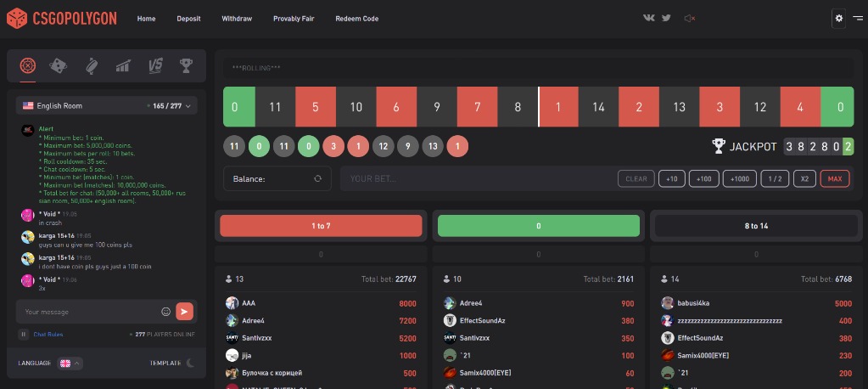Set the bet to MAX
The width and height of the screenshot is (868, 389).
pos(835,178)
